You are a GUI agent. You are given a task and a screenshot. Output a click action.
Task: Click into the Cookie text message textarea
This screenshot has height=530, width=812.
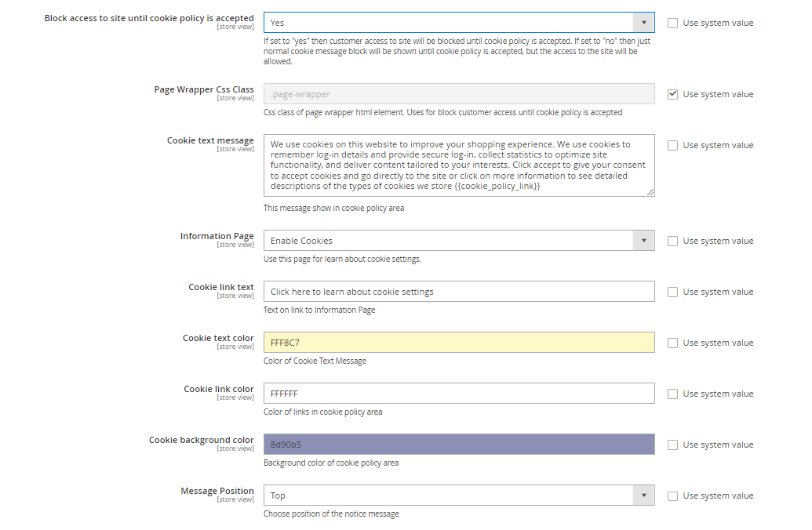[459, 165]
